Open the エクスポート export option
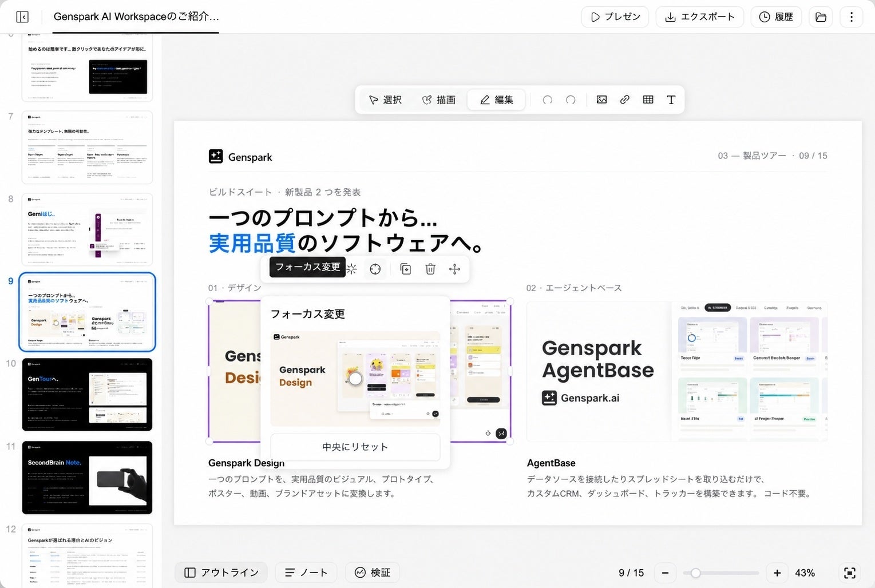875x588 pixels. [700, 17]
